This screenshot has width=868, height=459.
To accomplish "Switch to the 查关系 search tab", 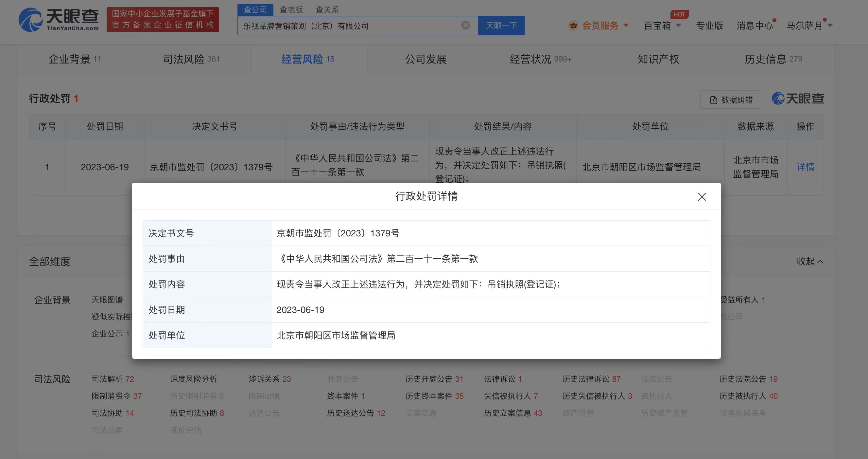I will (327, 10).
